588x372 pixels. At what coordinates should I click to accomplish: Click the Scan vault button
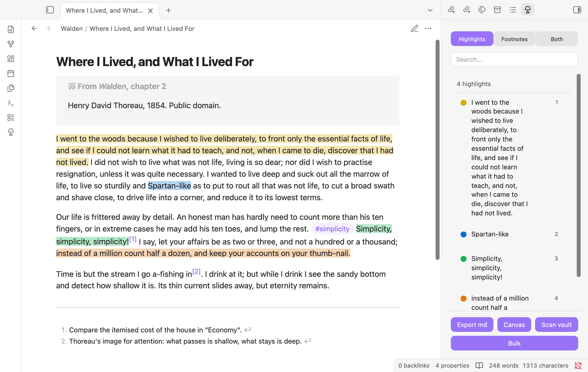(556, 325)
